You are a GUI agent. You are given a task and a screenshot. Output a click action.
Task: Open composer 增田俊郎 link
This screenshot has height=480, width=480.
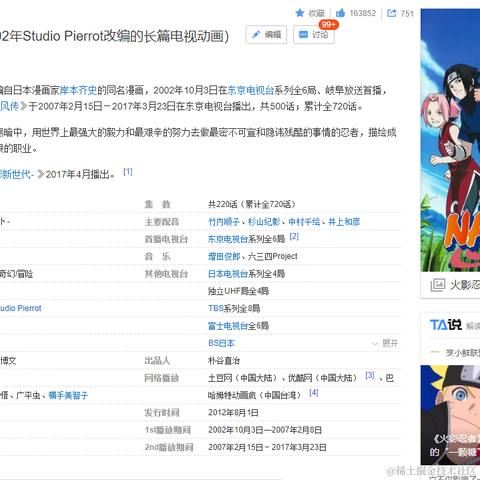point(224,256)
